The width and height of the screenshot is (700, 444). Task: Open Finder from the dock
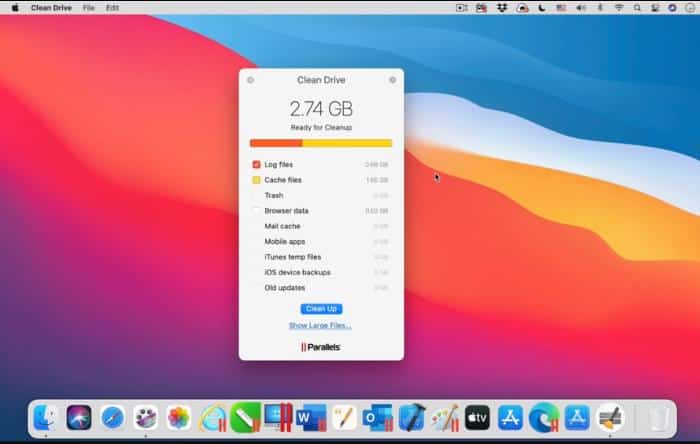click(45, 417)
